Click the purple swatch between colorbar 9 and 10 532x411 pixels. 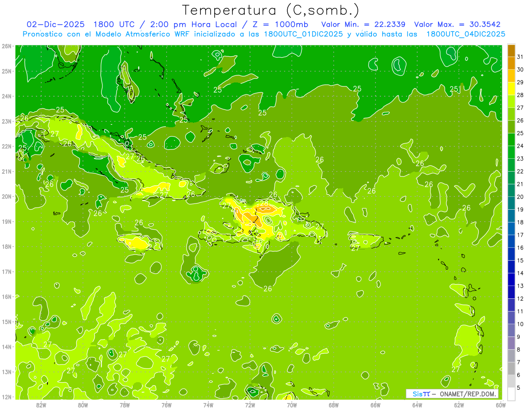coord(511,330)
